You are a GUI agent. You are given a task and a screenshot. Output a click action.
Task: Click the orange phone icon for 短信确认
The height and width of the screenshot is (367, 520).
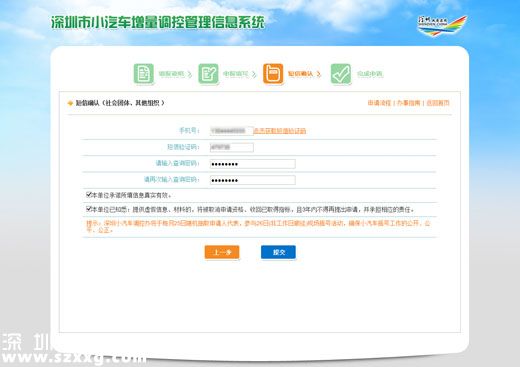click(x=273, y=74)
